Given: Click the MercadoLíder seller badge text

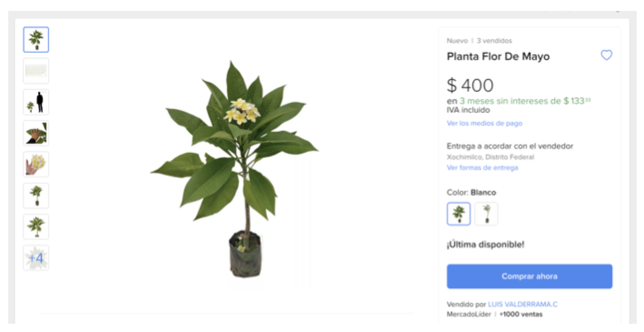Looking at the screenshot, I should pos(469,314).
